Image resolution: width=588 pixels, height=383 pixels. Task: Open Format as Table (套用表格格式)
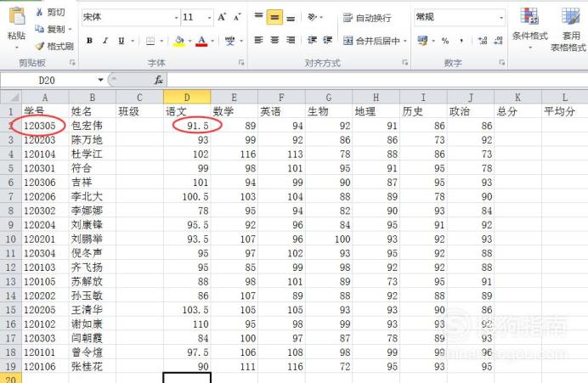tap(568, 29)
